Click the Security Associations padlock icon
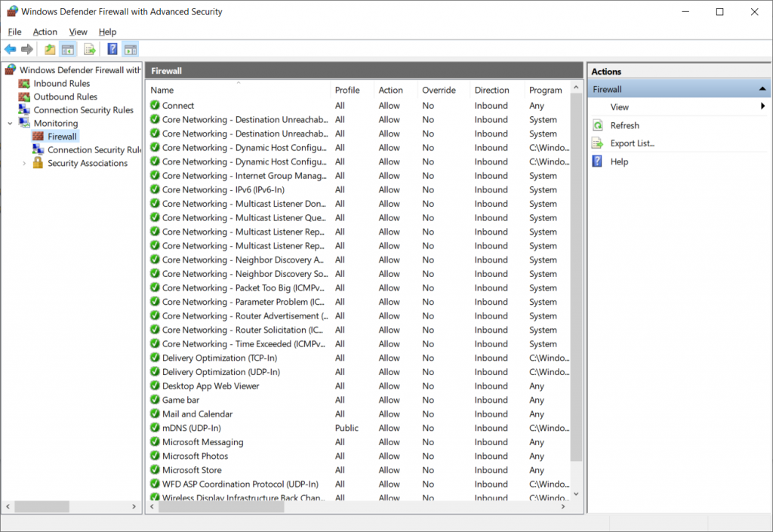Image resolution: width=773 pixels, height=532 pixels. pyautogui.click(x=38, y=163)
